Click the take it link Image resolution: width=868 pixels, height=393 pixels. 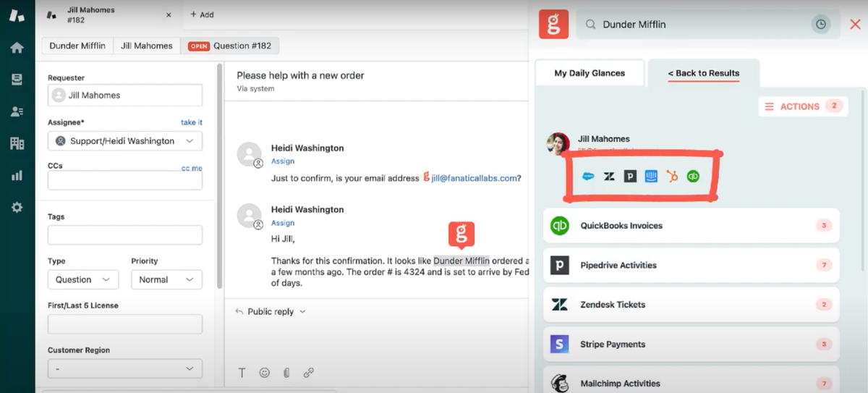tap(192, 122)
